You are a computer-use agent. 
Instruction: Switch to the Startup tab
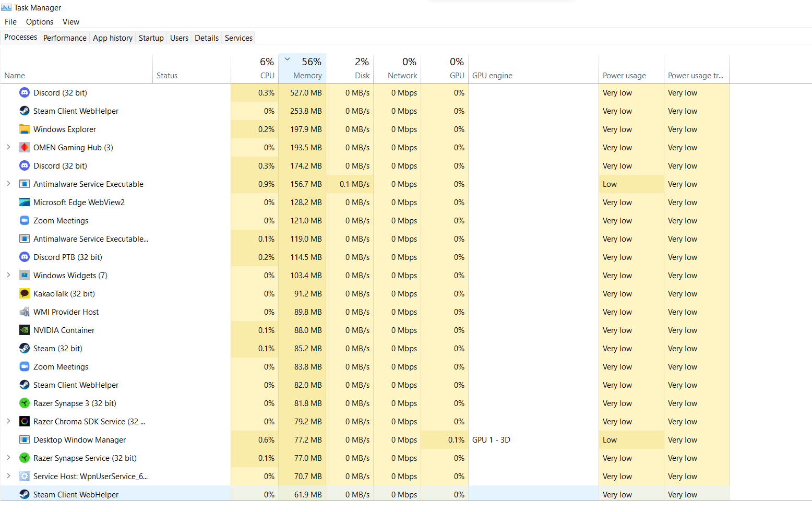[x=151, y=38]
